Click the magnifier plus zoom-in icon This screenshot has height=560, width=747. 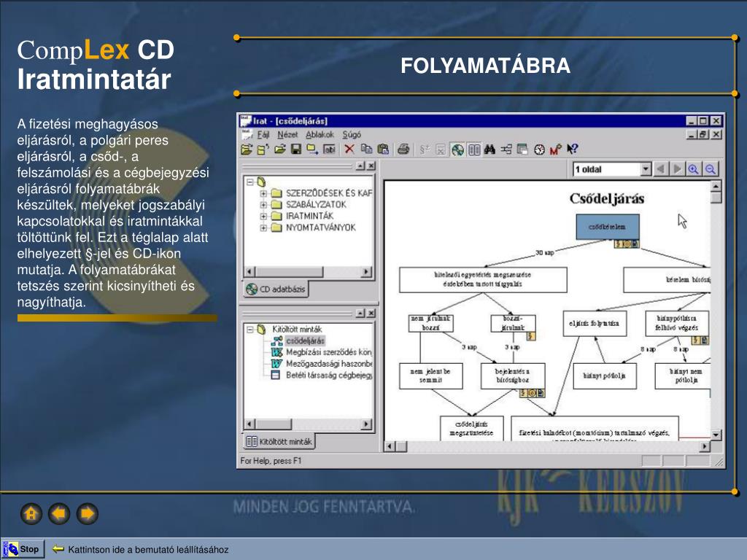pyautogui.click(x=693, y=169)
